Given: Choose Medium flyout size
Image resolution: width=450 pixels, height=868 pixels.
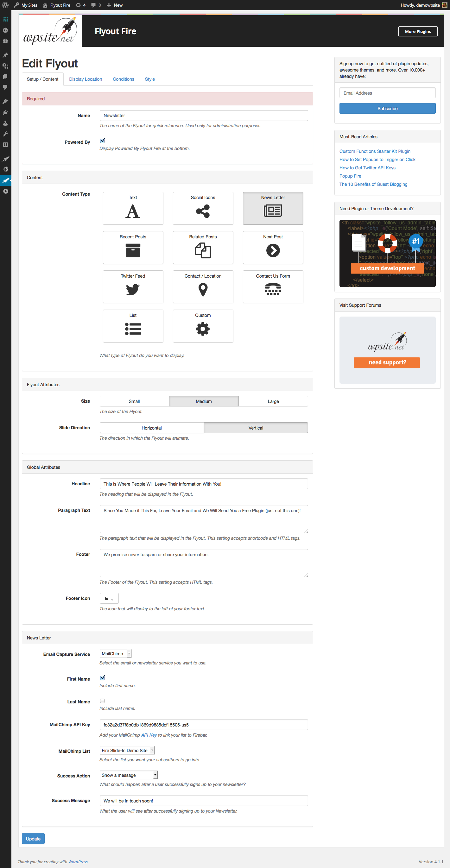Looking at the screenshot, I should click(x=204, y=401).
